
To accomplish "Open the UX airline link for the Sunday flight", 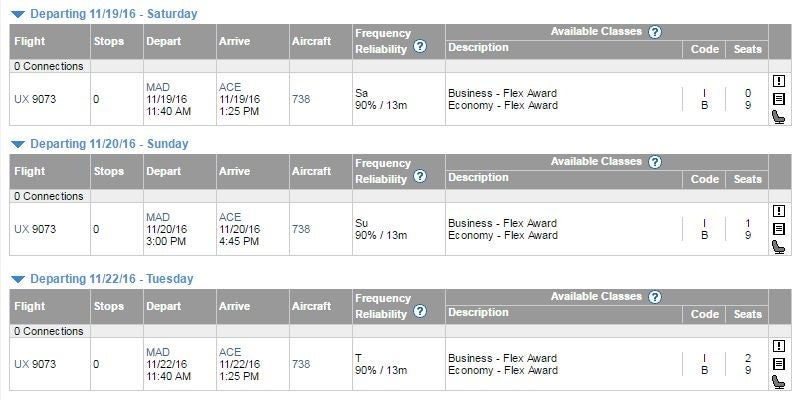I will tap(21, 229).
